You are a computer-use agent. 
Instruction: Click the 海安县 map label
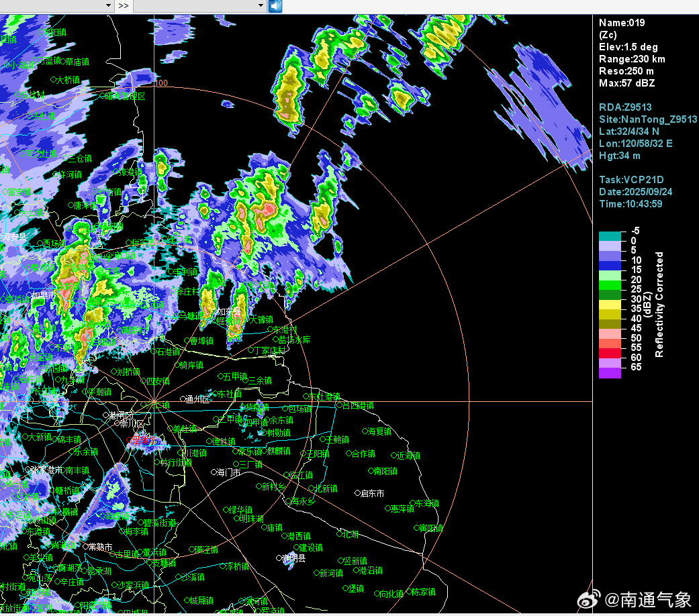pos(13,236)
